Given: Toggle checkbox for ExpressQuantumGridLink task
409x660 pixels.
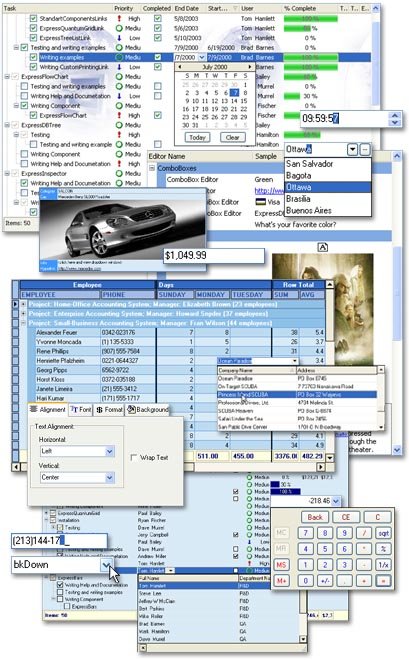Looking at the screenshot, I should [x=33, y=28].
